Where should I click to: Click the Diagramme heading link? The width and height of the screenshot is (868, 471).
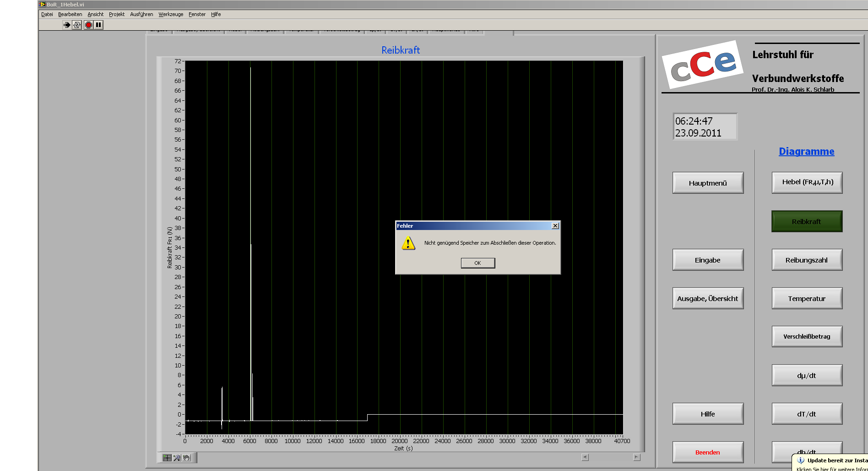coord(807,151)
